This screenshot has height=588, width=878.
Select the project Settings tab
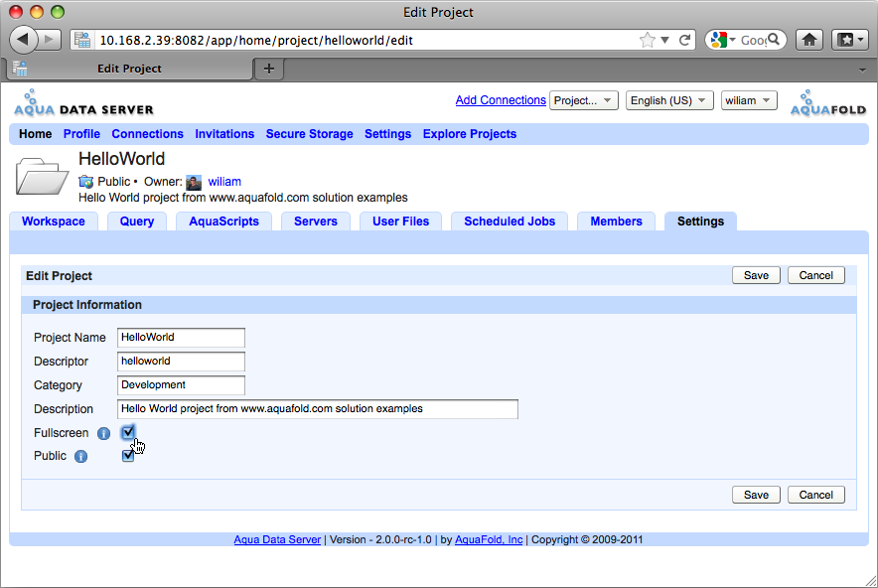point(700,221)
